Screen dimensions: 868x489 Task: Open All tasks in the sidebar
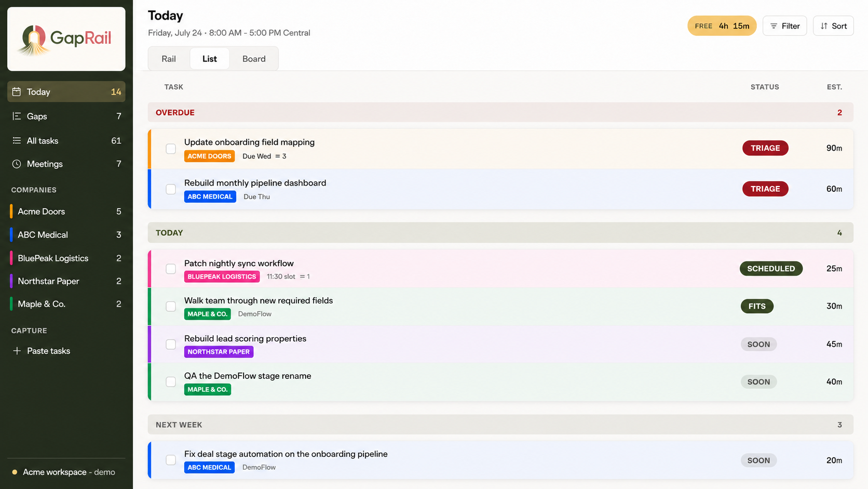click(66, 141)
